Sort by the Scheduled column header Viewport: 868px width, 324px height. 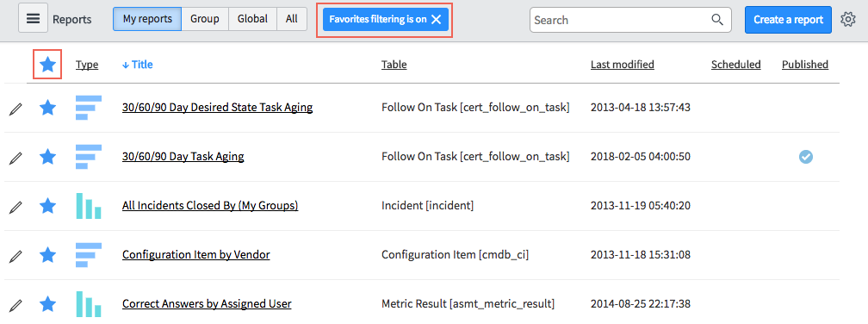click(735, 65)
